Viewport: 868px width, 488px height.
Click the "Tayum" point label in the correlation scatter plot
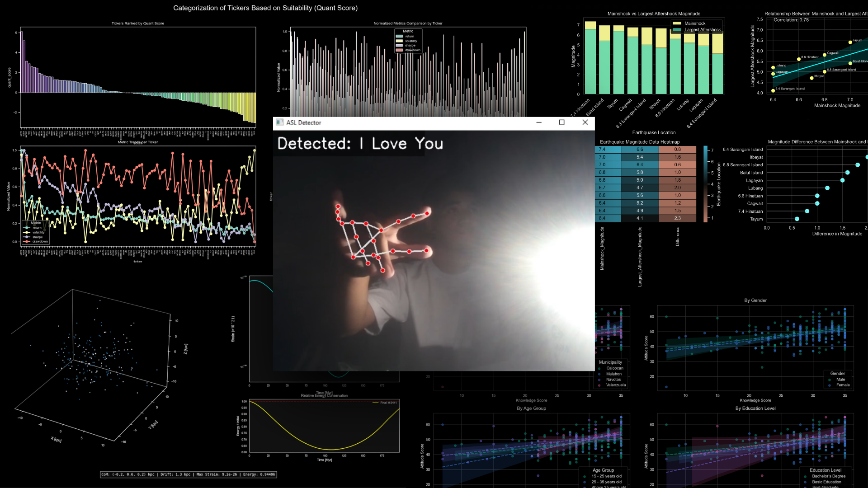tap(858, 40)
